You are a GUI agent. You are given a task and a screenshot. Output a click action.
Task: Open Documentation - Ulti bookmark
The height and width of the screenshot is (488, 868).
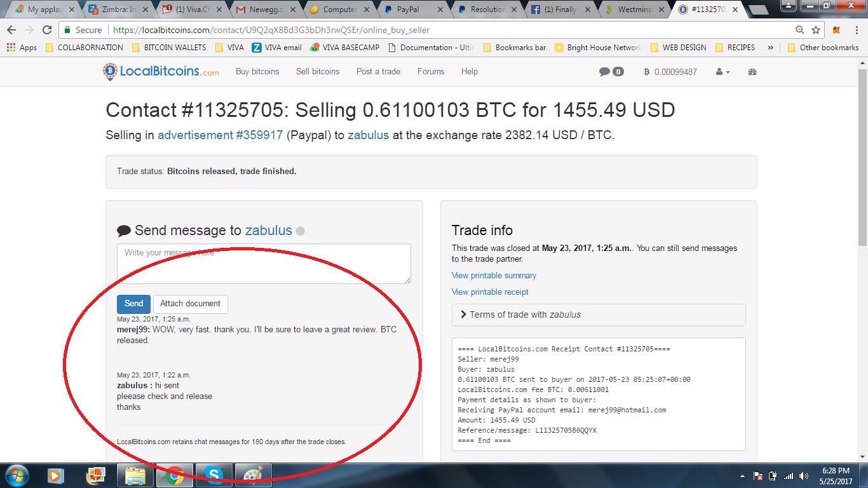[431, 48]
